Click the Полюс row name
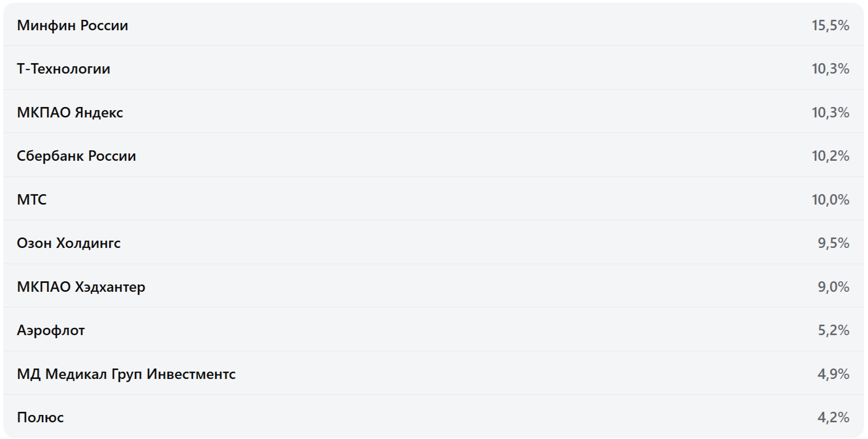Image resolution: width=868 pixels, height=439 pixels. pos(40,417)
